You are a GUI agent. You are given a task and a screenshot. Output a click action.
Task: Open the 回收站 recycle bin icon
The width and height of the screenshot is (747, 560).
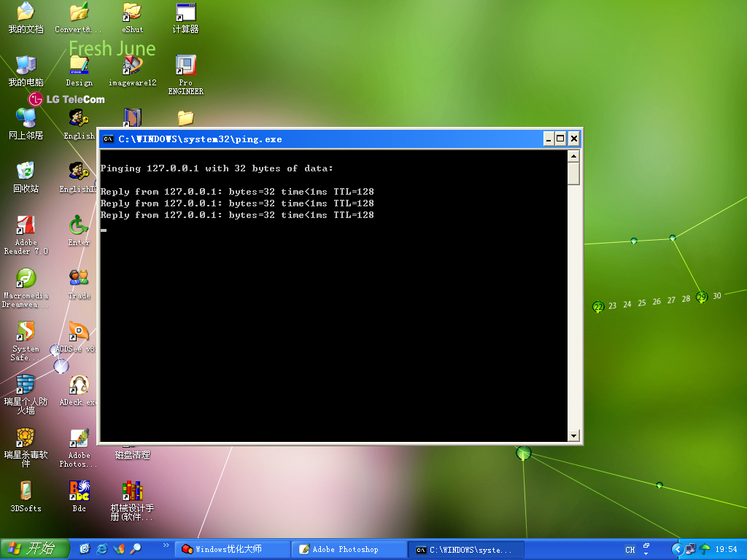26,171
